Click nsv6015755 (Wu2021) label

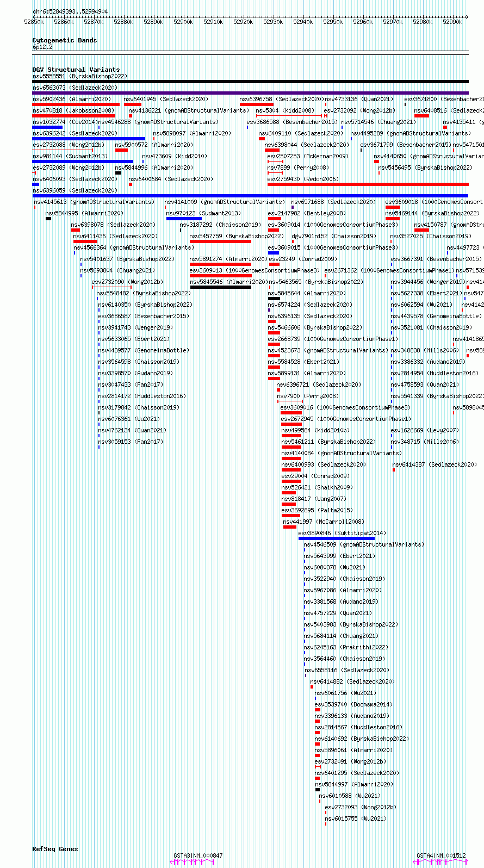[355, 819]
